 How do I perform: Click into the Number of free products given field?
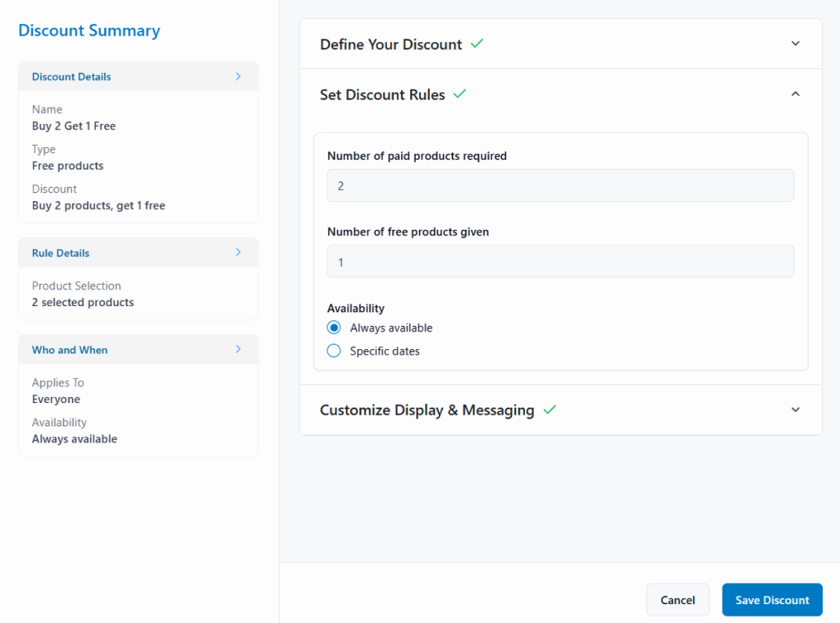click(560, 261)
